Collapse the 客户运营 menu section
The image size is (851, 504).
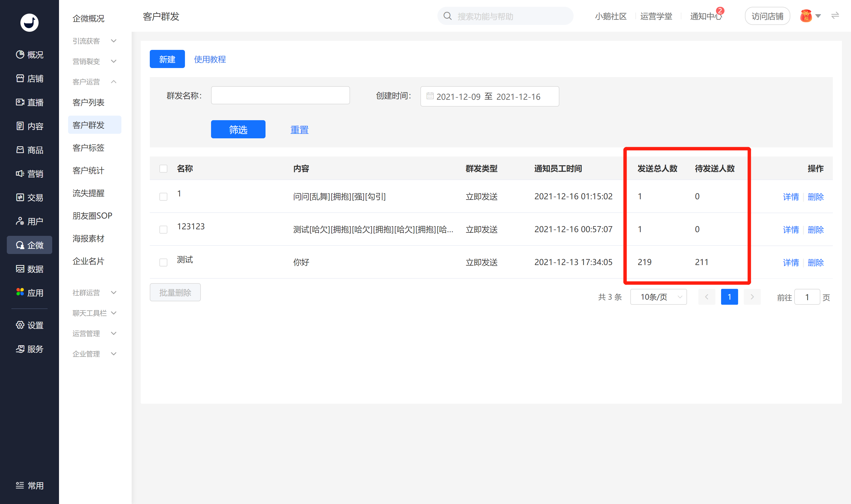(x=94, y=82)
